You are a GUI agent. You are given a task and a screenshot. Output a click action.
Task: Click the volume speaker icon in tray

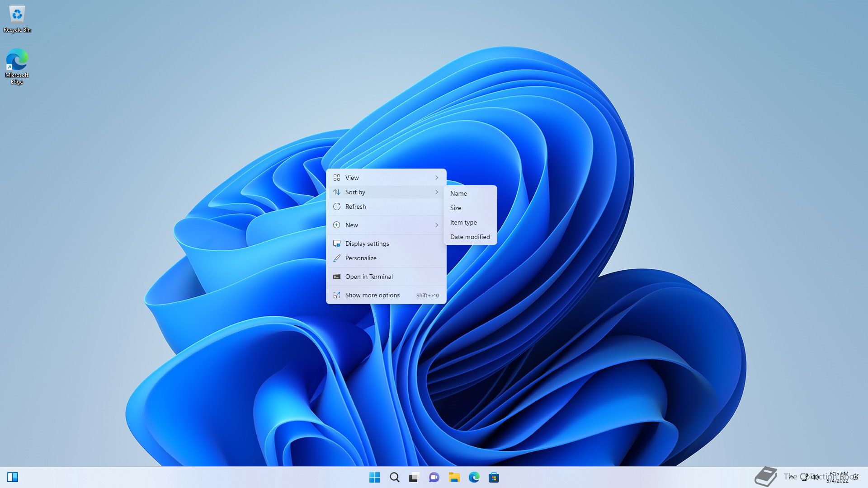coord(815,477)
